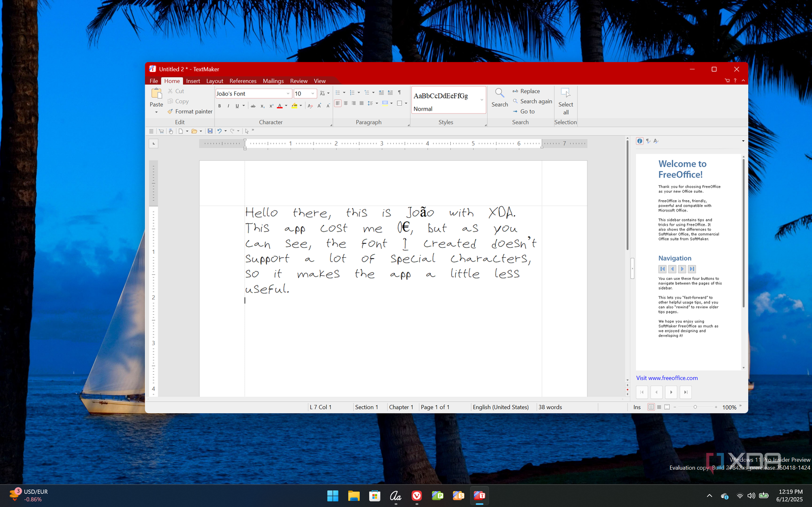Screen dimensions: 812x507
Task: Save document using the floppy disk icon
Action: pyautogui.click(x=210, y=131)
